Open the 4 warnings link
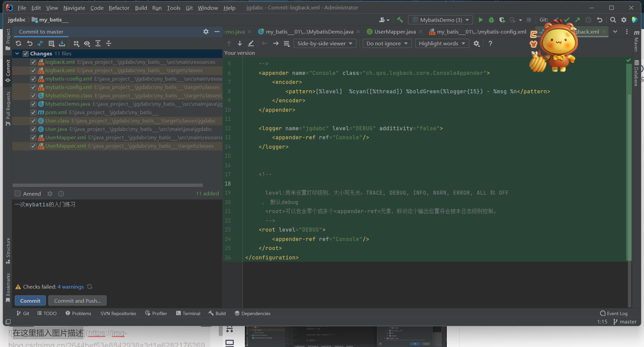Viewport: 644px width, 347px height. coord(71,287)
